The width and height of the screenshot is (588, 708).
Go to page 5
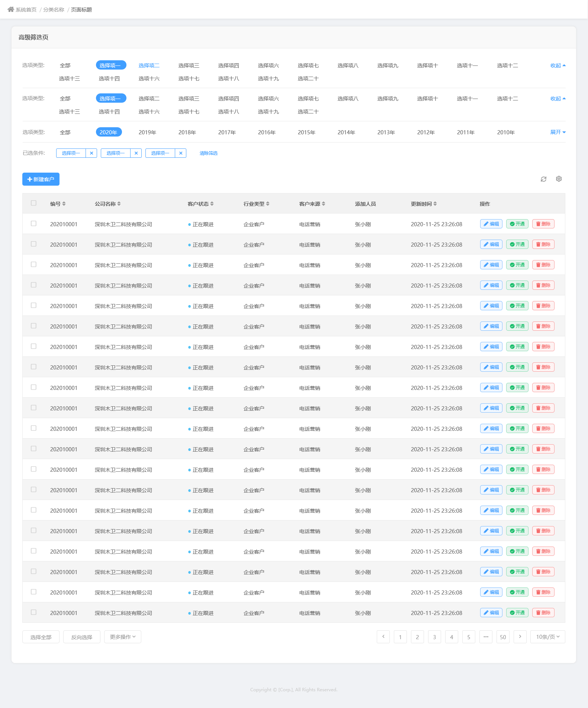(x=469, y=637)
